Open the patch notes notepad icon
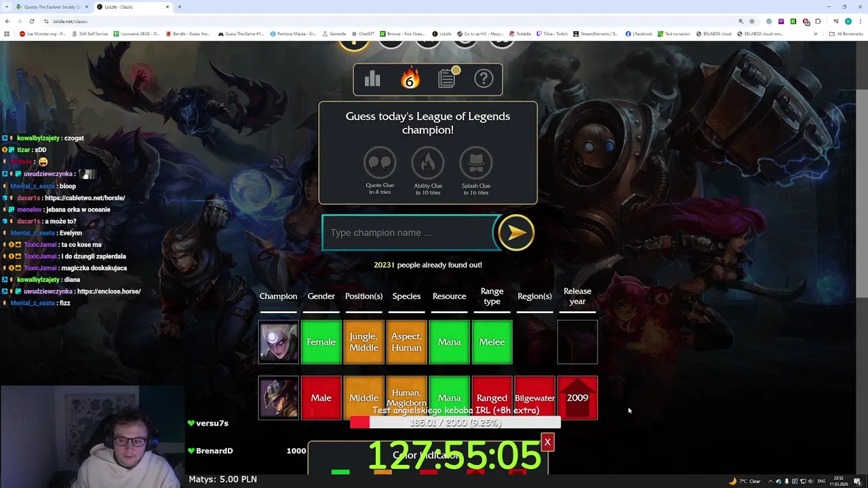868x488 pixels. [448, 78]
